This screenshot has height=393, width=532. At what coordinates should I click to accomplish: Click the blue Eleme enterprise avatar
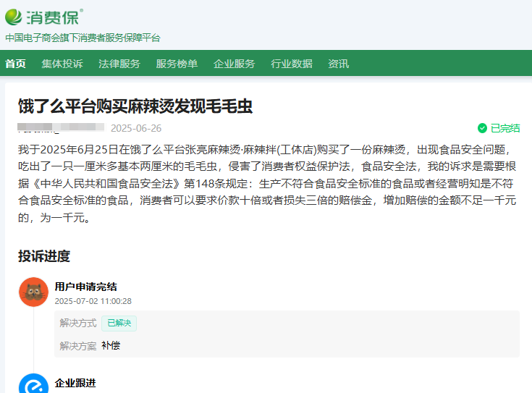(x=33, y=384)
